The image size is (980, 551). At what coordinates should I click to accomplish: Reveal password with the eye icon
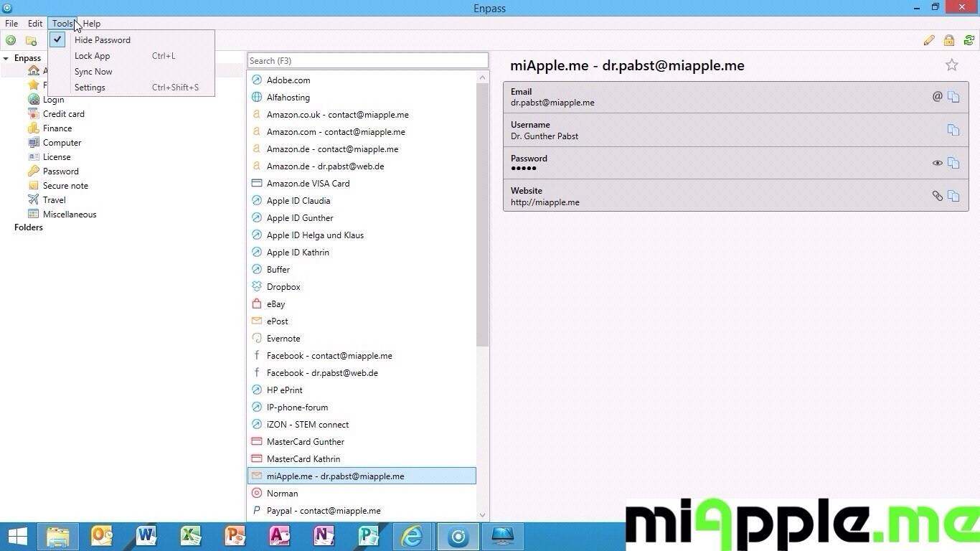[937, 163]
